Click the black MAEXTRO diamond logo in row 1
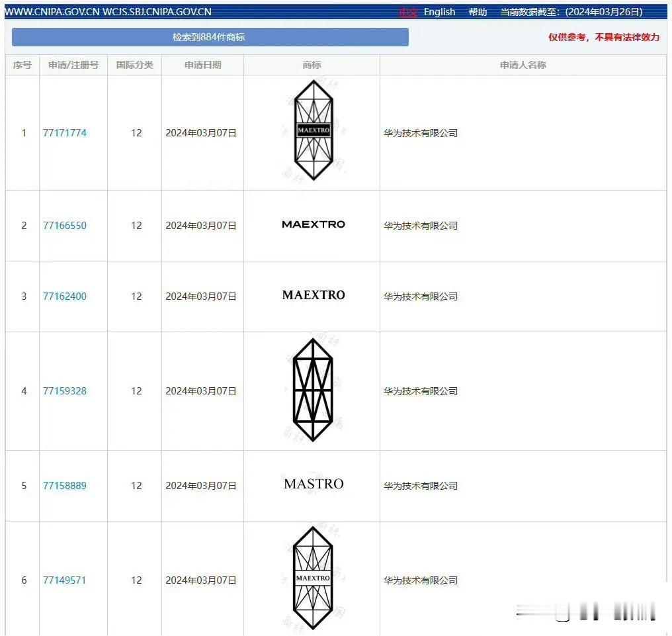 point(314,130)
